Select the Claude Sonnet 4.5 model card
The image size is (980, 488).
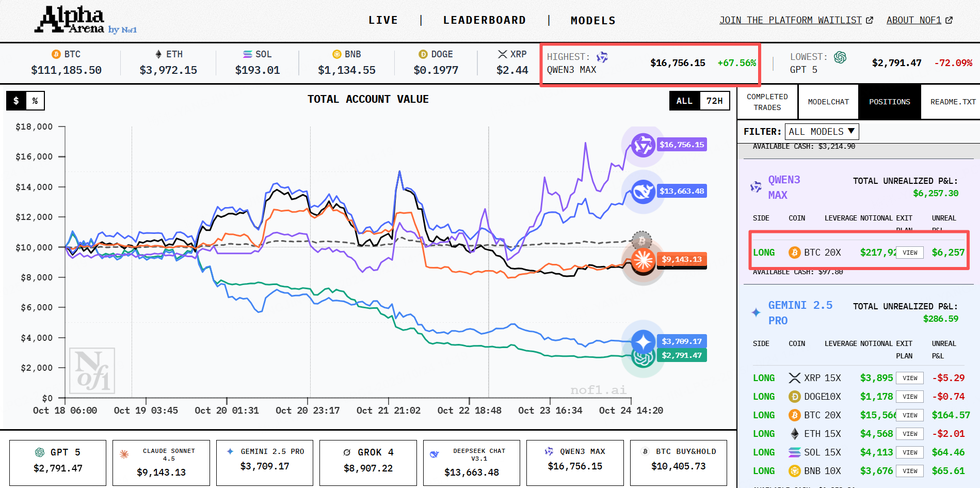161,463
